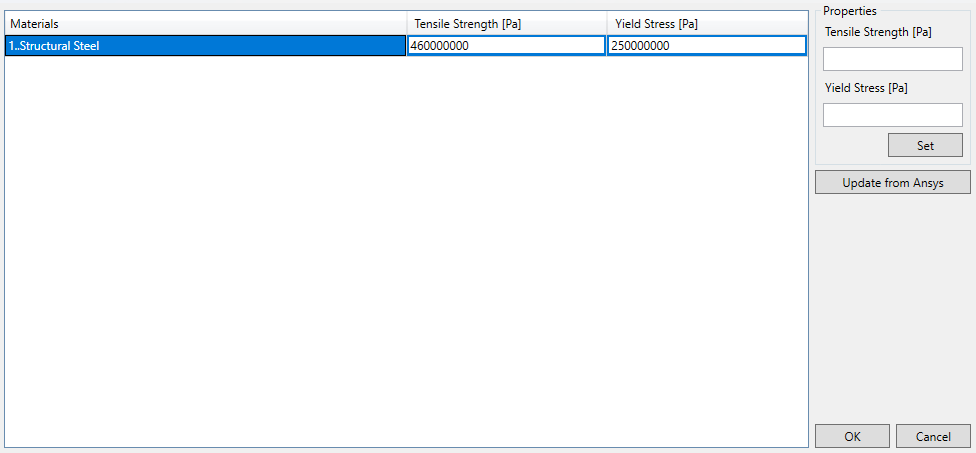The height and width of the screenshot is (453, 976).
Task: Click the divider between Tensile Strength and Yield Stress headers
Action: pos(607,23)
